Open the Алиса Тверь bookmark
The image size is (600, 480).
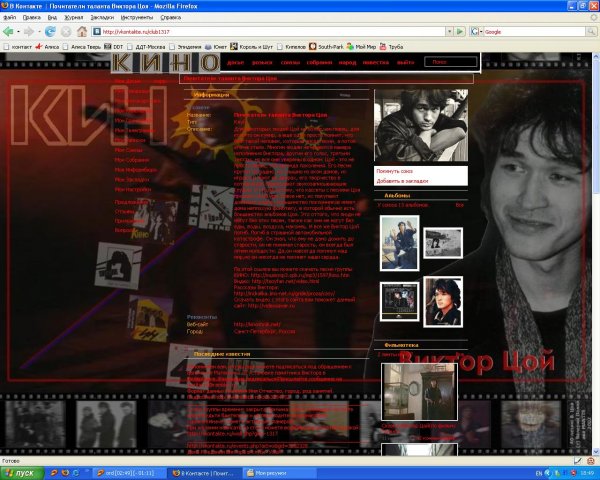[82, 47]
